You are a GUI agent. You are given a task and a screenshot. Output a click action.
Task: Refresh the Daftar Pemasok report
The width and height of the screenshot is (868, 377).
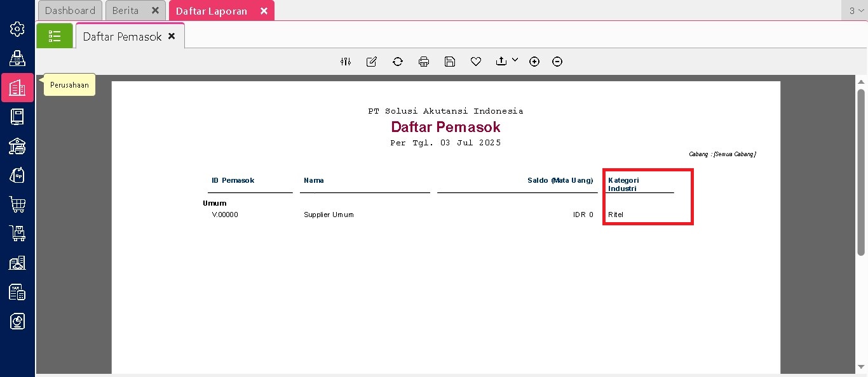coord(398,62)
